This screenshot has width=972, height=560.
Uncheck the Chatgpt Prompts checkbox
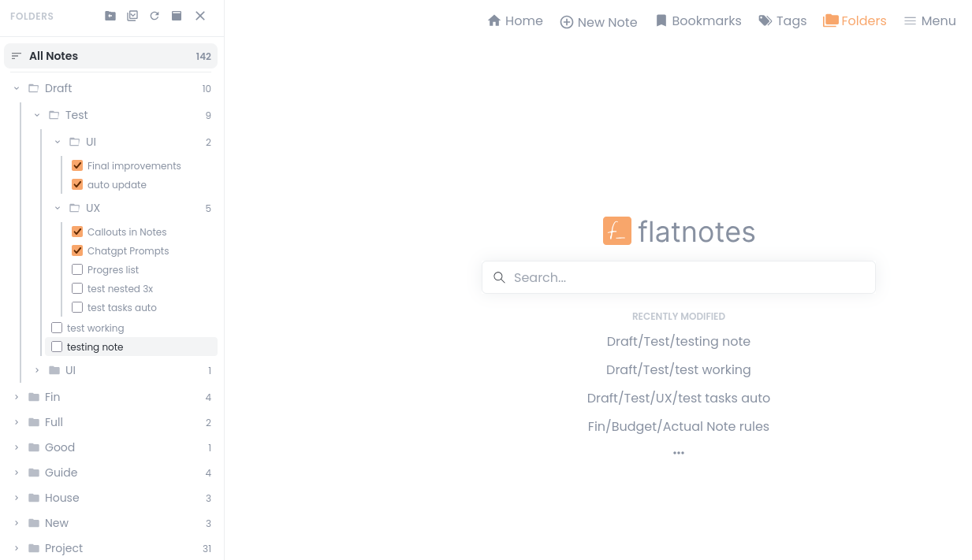(77, 250)
